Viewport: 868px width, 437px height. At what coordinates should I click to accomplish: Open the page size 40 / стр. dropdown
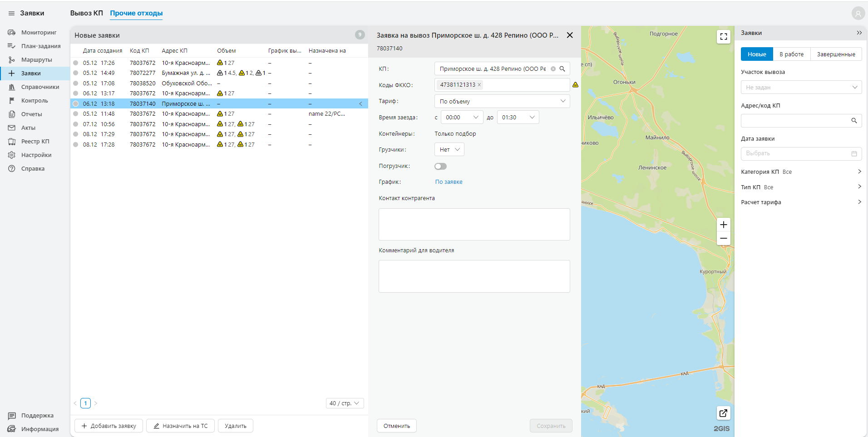345,403
